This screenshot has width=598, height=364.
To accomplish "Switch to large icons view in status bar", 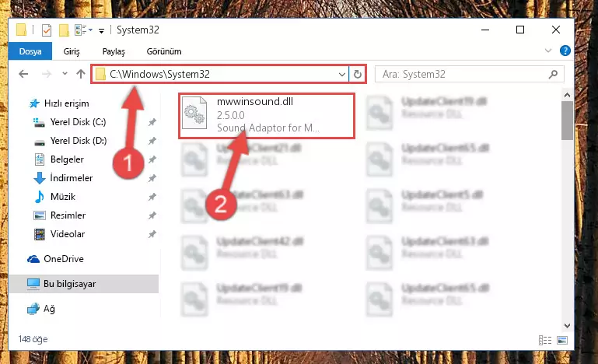I will (x=562, y=340).
